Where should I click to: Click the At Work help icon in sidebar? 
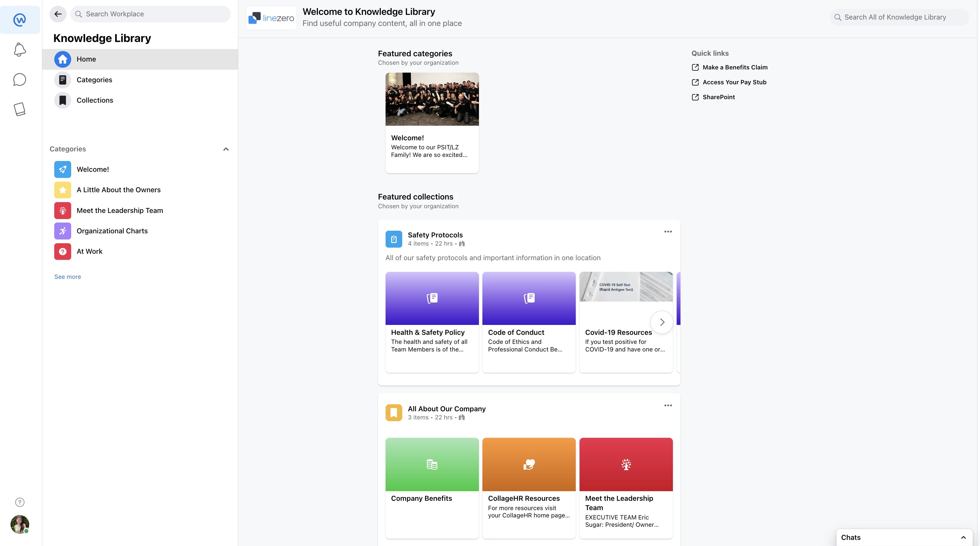62,251
